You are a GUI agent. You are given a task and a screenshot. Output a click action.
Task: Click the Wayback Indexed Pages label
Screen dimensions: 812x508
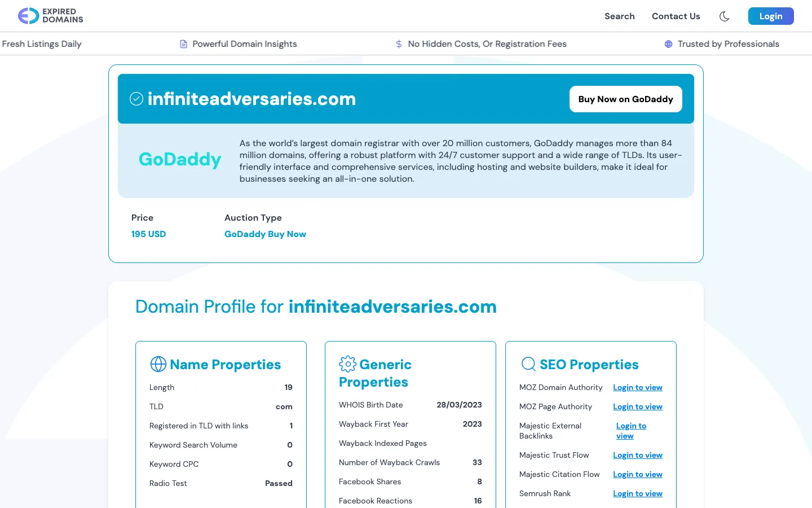[383, 444]
